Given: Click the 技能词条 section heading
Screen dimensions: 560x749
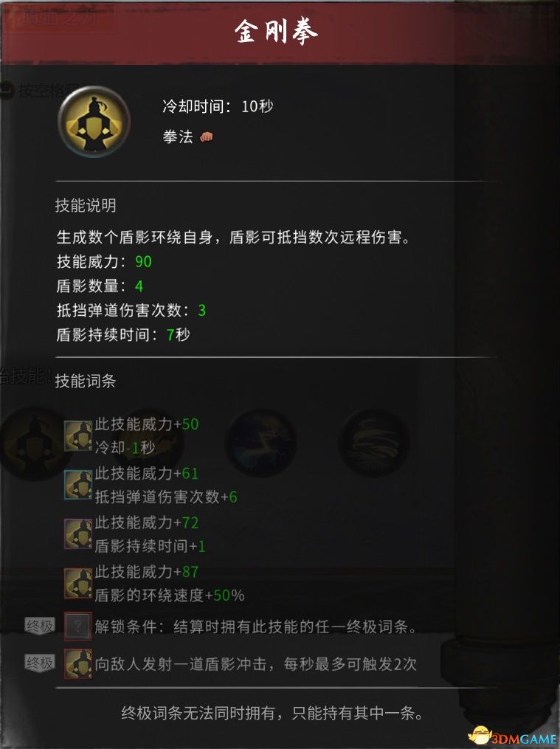Looking at the screenshot, I should pos(86,382).
